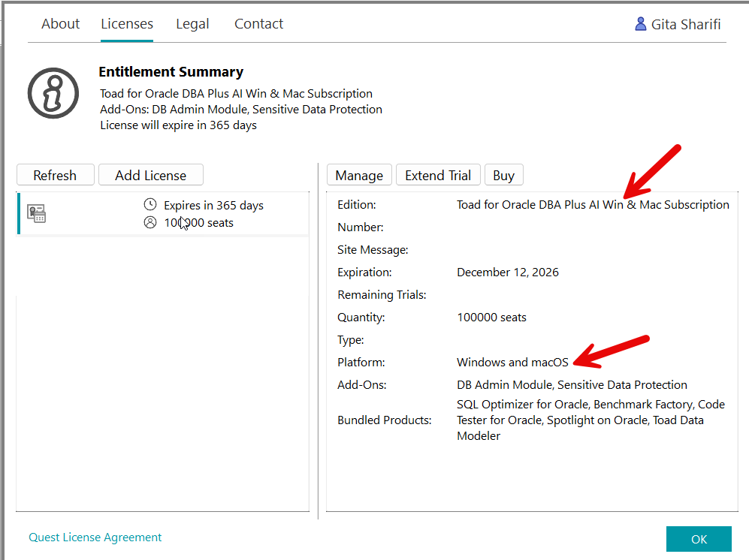Click the December 12, 2026 expiration value
The height and width of the screenshot is (560, 749).
pos(508,272)
